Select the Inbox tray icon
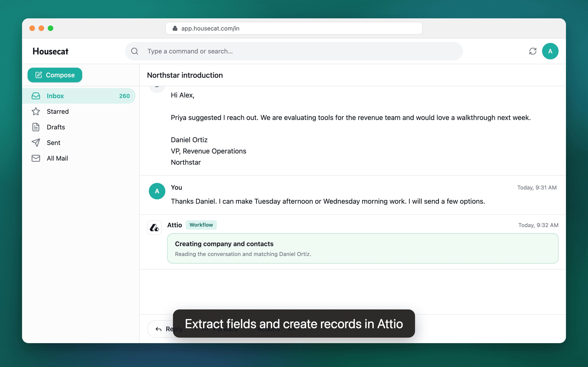588x367 pixels. pos(36,96)
